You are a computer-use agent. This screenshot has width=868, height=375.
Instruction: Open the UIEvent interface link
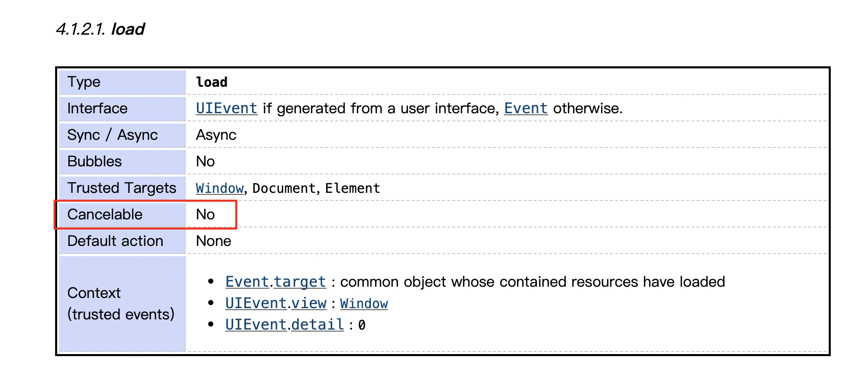tap(227, 108)
